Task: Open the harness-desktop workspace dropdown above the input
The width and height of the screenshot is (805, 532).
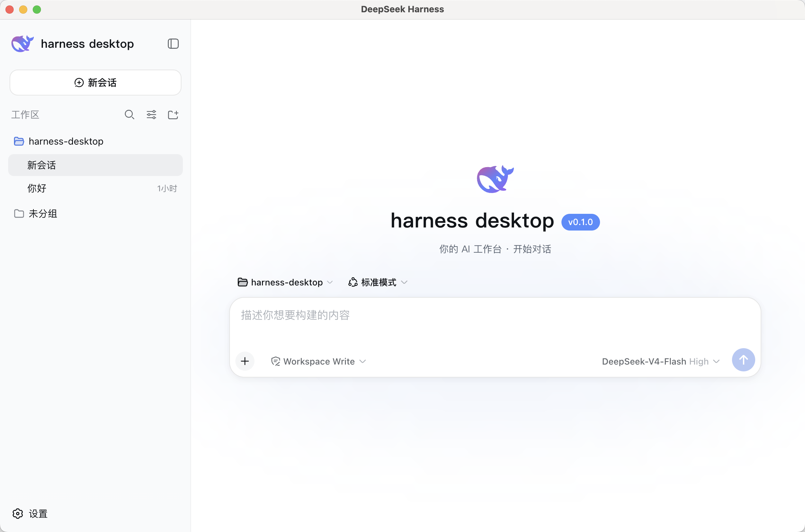Action: click(285, 282)
